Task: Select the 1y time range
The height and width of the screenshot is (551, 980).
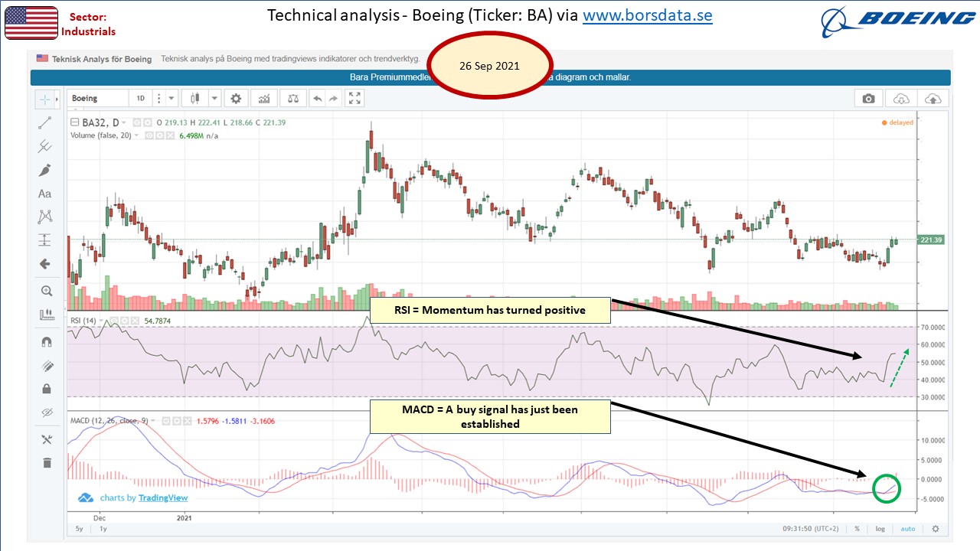Action: (x=103, y=529)
